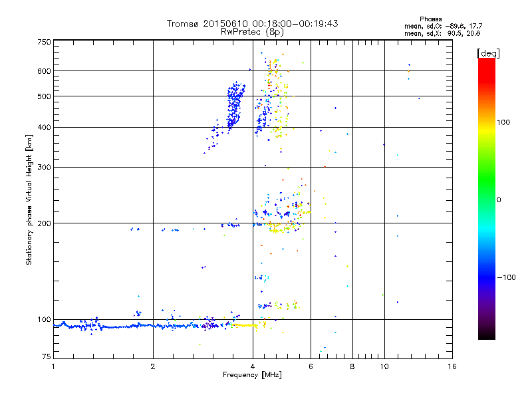
Task: Click the x-axis tick label '4'
Action: point(253,366)
